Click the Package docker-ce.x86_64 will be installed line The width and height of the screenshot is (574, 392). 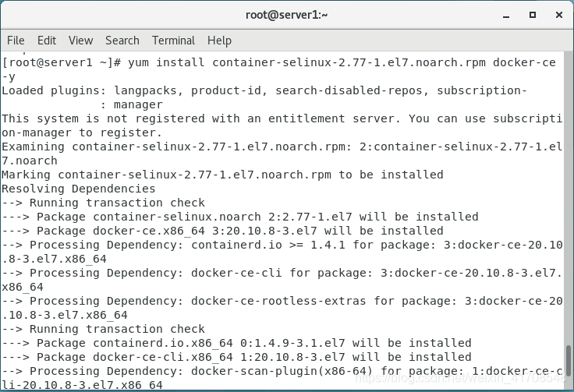[x=222, y=231]
